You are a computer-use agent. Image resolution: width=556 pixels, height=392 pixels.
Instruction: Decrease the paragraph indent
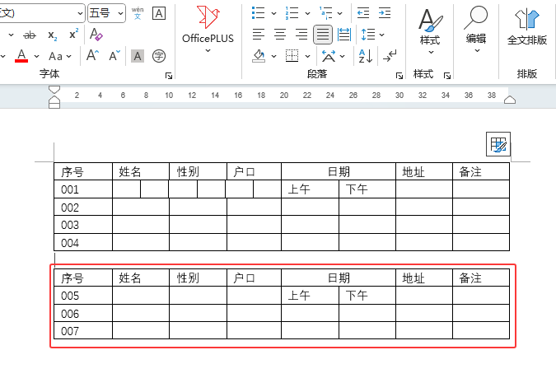[363, 13]
